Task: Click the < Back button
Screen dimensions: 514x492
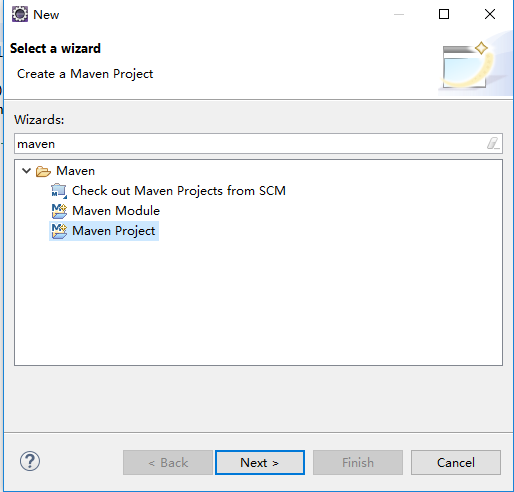Action: [168, 463]
